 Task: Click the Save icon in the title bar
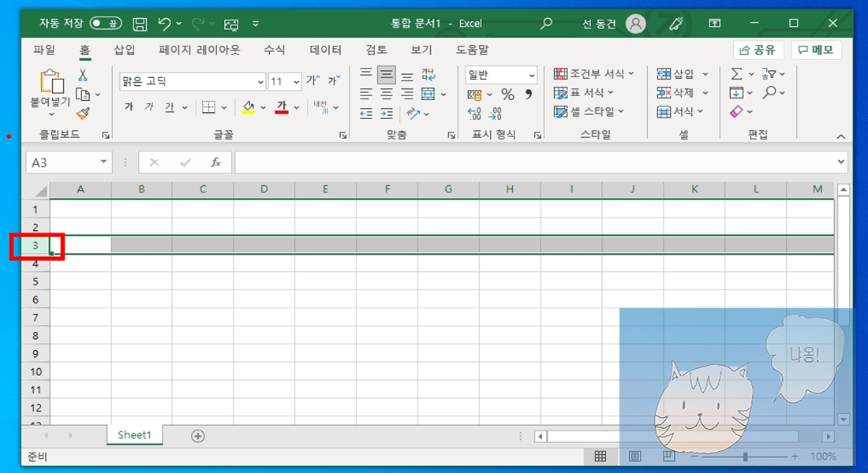[x=140, y=24]
